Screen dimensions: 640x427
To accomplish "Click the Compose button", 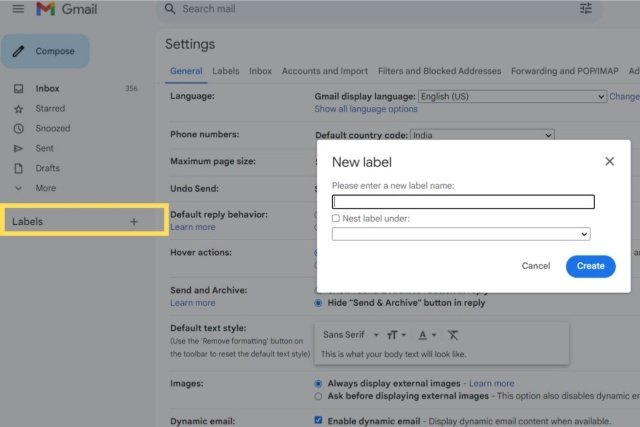I will (x=45, y=51).
